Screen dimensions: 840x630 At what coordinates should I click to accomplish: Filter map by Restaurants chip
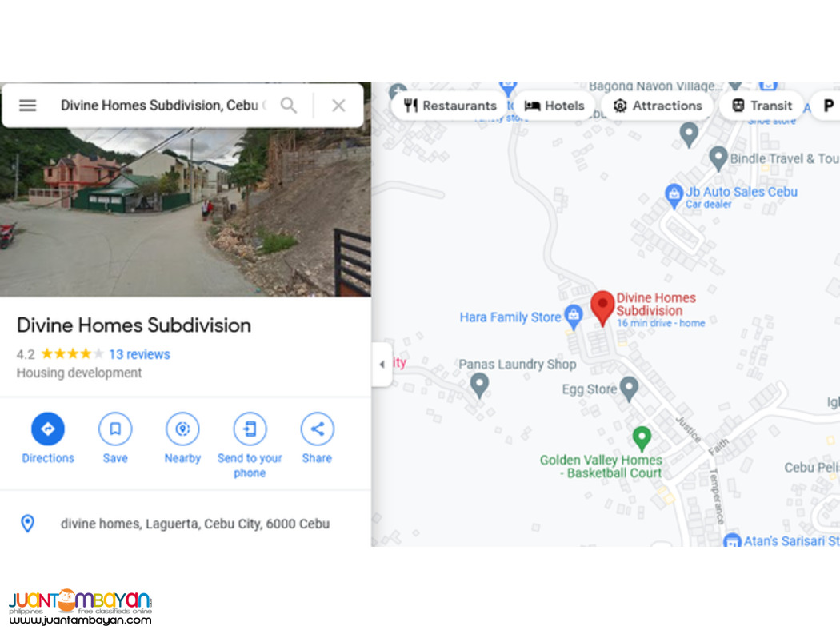click(x=450, y=106)
